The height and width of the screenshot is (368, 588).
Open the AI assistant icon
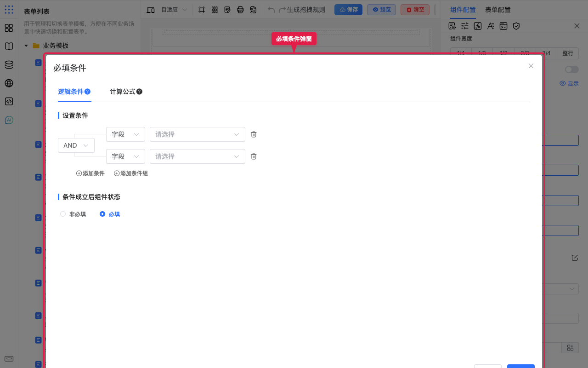(9, 120)
